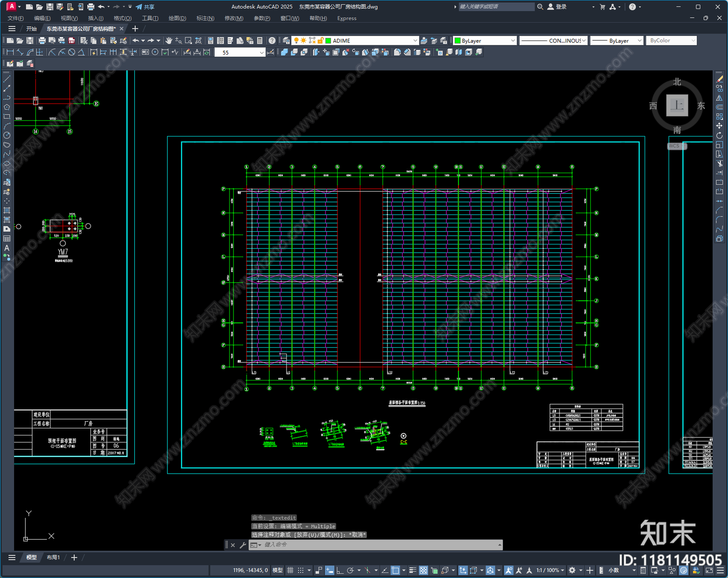Click the green layer color swatch beside ADIME
This screenshot has height=578, width=728.
[328, 41]
